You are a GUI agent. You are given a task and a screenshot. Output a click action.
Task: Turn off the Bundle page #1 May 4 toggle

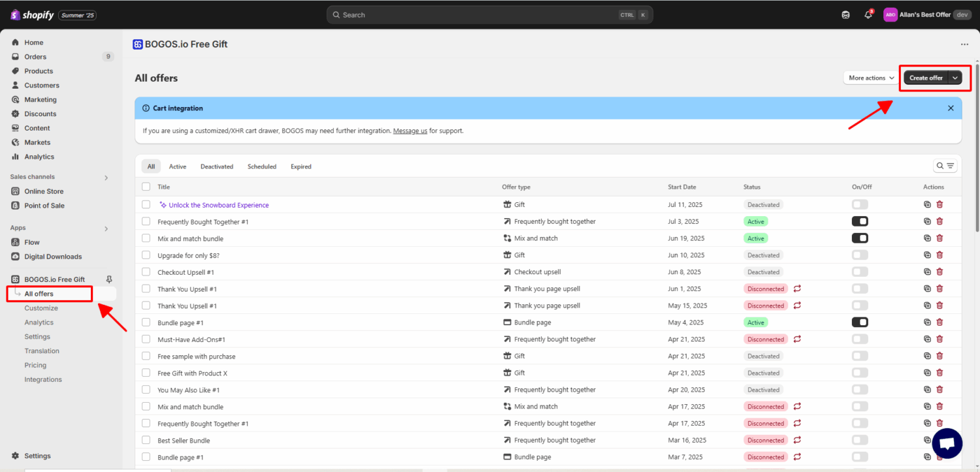pos(860,323)
